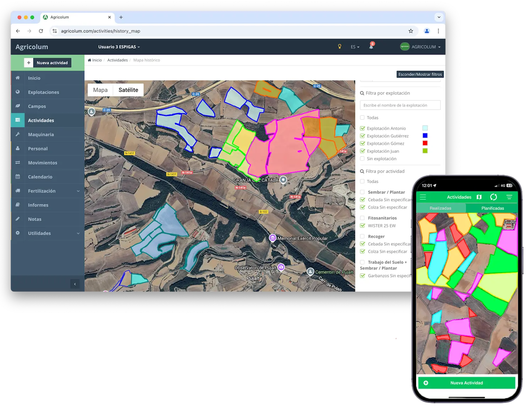
Task: Bookmark this page with the star icon
Action: click(x=411, y=31)
